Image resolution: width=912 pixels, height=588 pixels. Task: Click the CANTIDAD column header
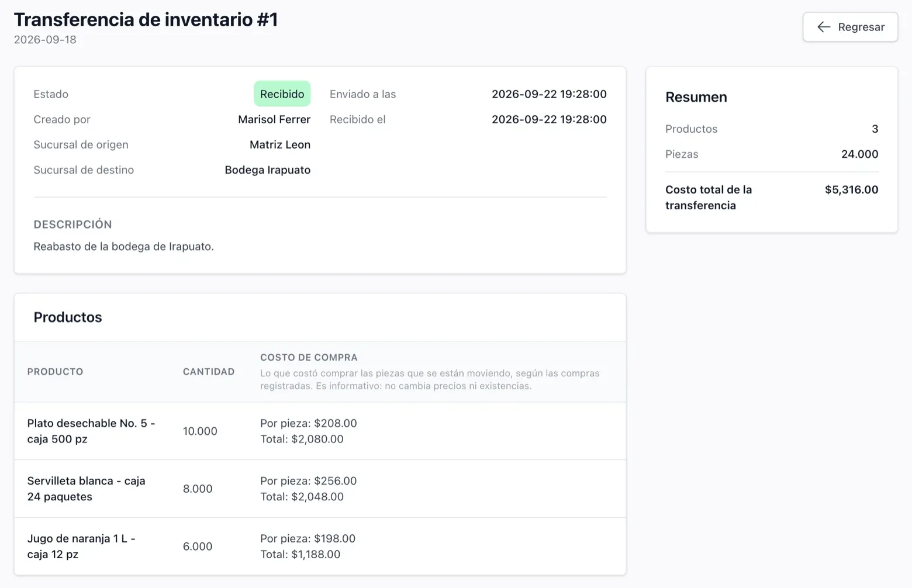209,372
